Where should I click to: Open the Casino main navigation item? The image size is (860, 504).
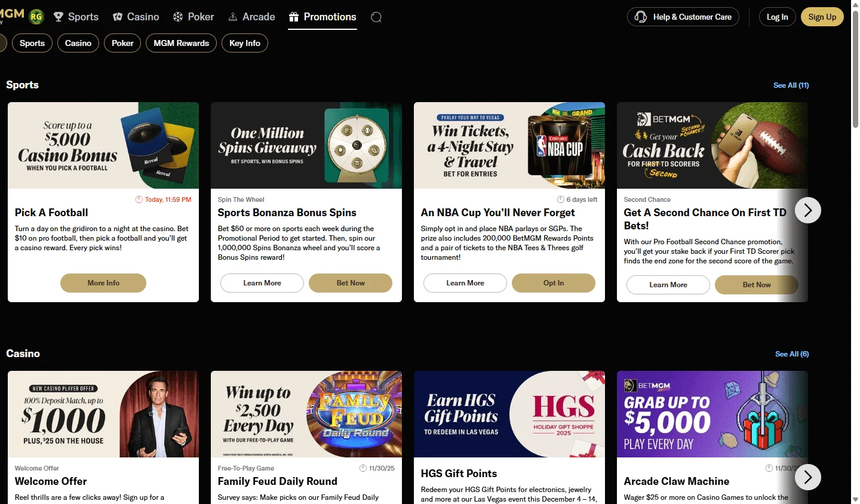(x=136, y=17)
